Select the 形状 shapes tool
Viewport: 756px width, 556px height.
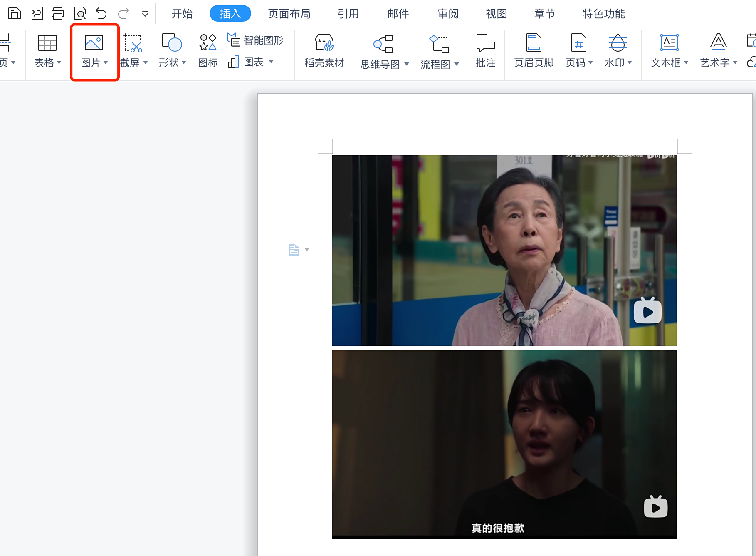172,51
